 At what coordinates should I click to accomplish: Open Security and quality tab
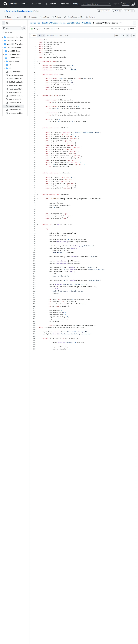pyautogui.click(x=73, y=17)
